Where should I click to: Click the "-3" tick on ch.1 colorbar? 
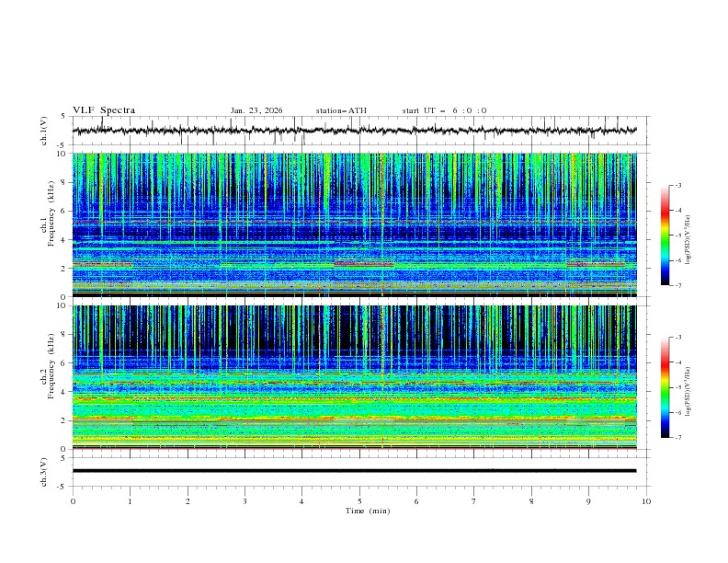(x=678, y=185)
